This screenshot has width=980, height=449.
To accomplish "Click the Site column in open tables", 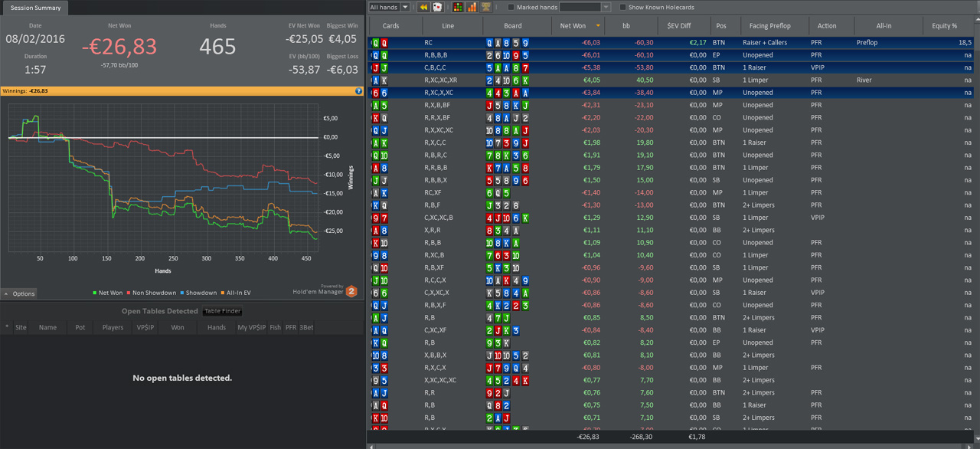I will click(x=21, y=327).
